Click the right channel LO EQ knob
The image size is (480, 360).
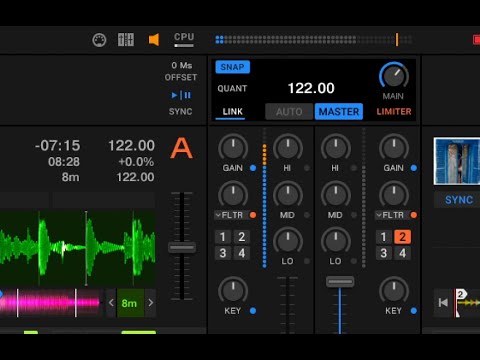tap(335, 240)
